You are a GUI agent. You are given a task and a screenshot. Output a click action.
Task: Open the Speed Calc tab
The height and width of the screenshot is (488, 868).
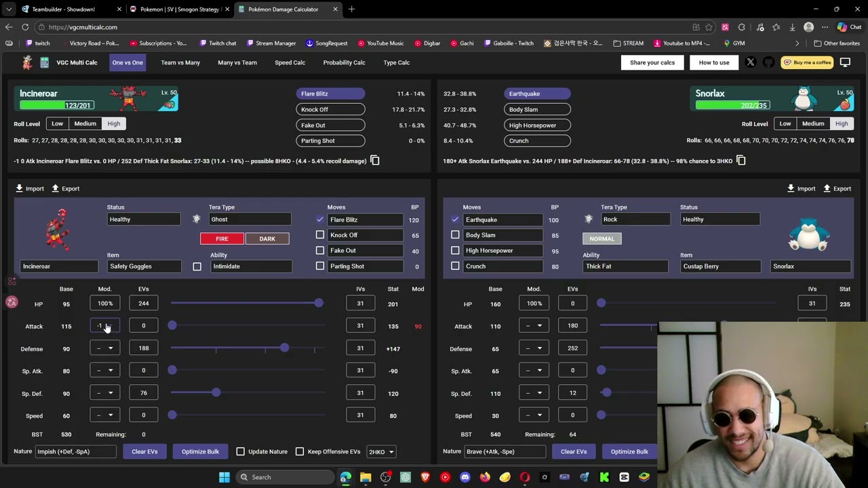(290, 62)
